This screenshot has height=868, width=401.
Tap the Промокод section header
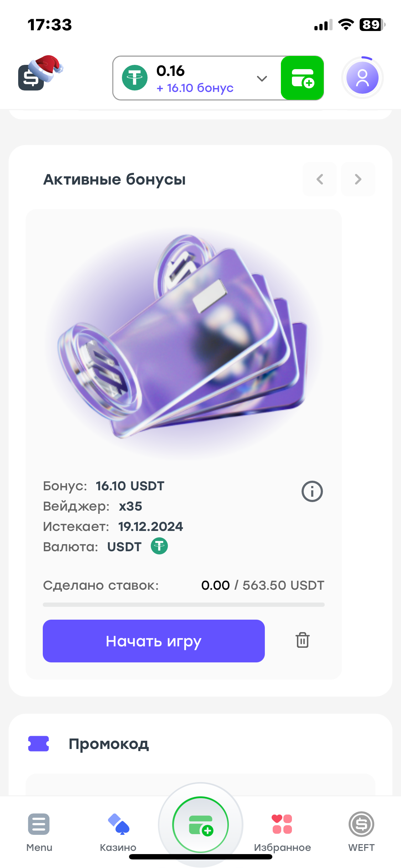(109, 744)
